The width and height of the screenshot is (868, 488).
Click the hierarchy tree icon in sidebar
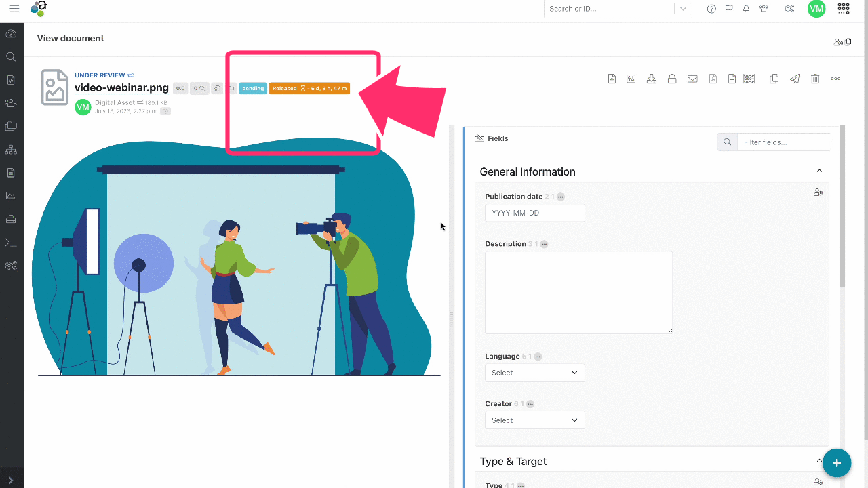pyautogui.click(x=11, y=150)
